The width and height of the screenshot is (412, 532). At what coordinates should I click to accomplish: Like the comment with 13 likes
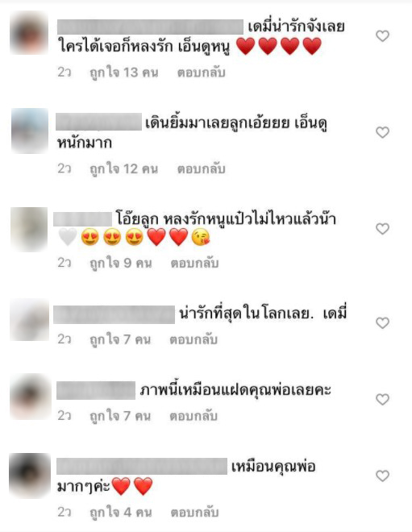pyautogui.click(x=382, y=35)
